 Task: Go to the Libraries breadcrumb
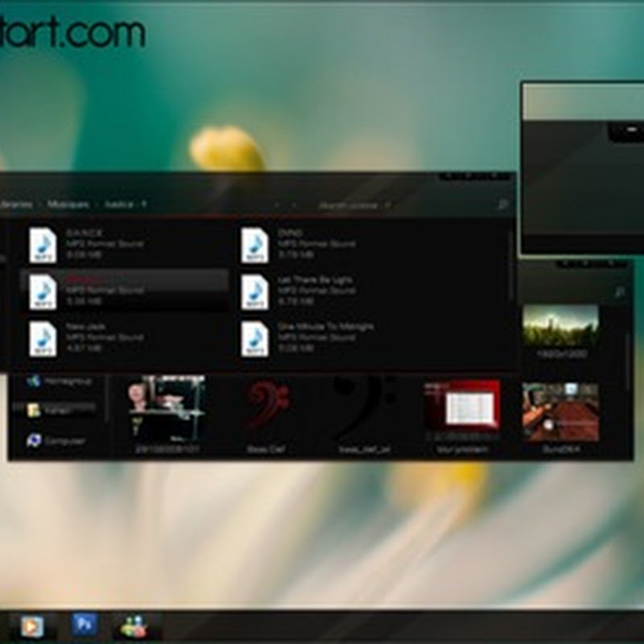(16, 205)
